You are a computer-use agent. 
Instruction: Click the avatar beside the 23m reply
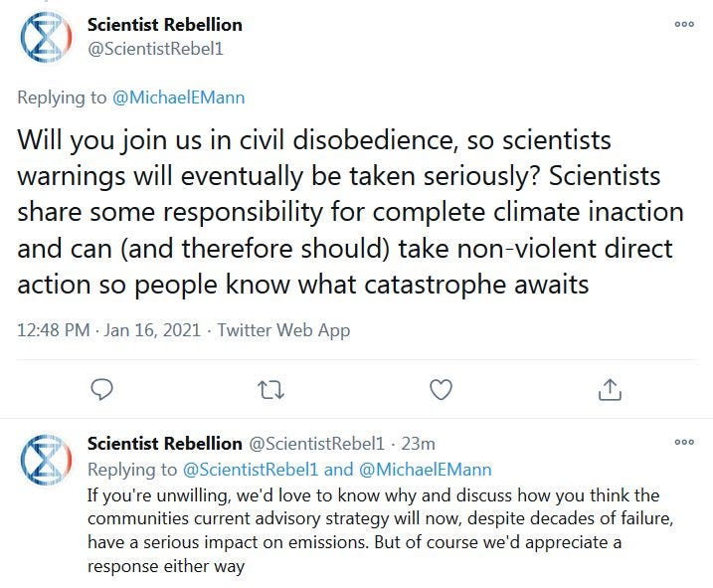point(47,465)
